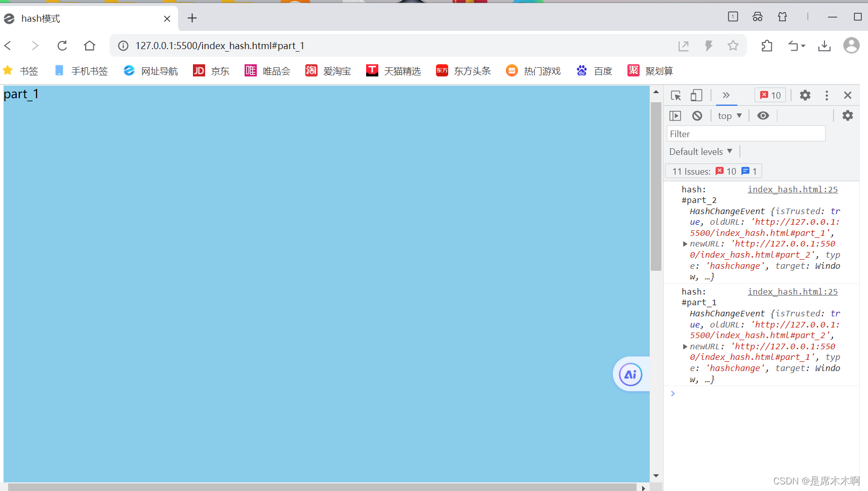868x491 pixels.
Task: Click the address bar URL
Action: [220, 46]
